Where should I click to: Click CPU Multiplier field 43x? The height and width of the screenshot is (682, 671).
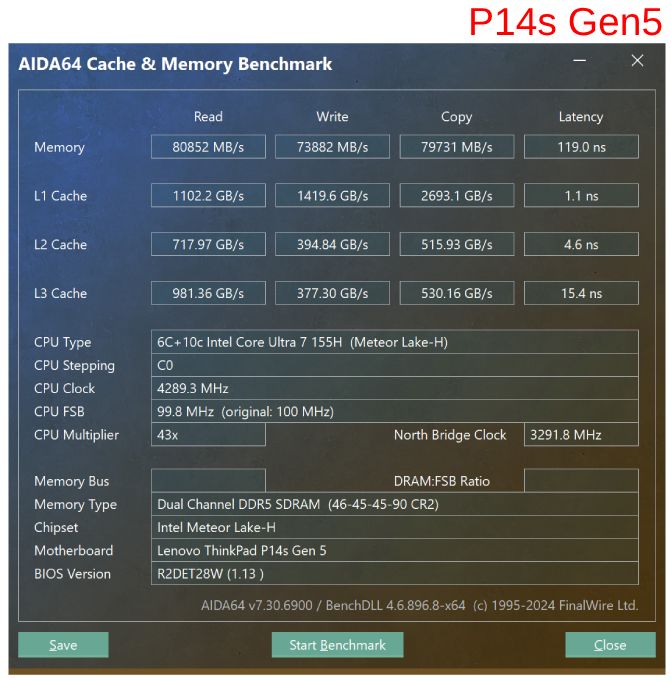coord(208,434)
